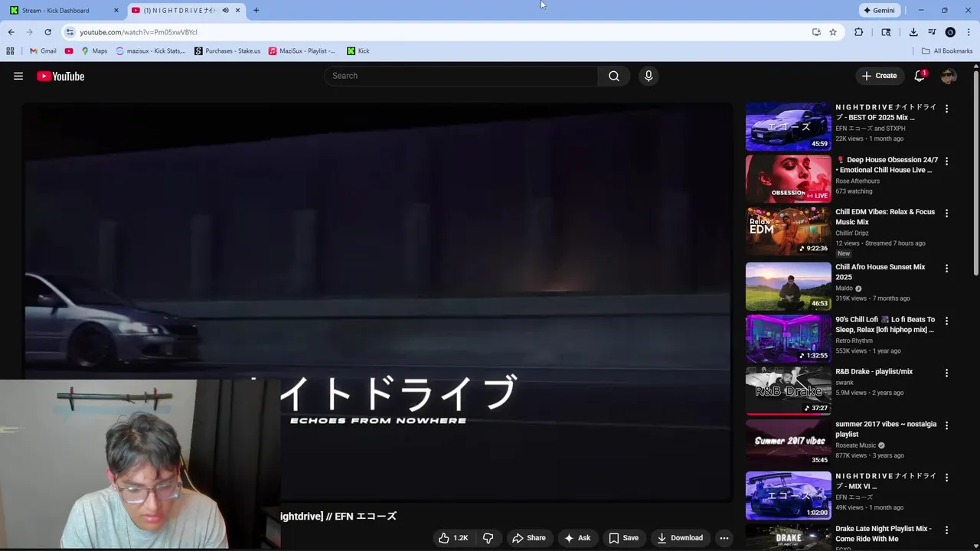Open options for 90's Chill Lofi video
The height and width of the screenshot is (551, 980).
pyautogui.click(x=946, y=321)
